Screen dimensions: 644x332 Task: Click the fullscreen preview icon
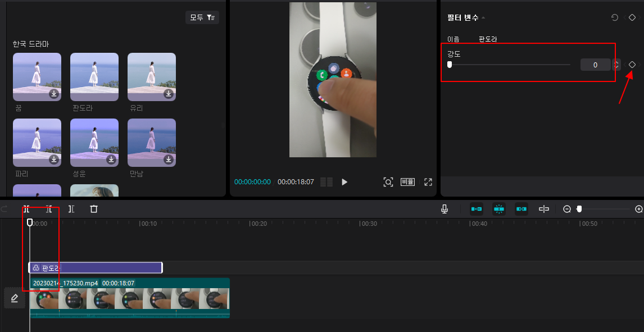428,182
